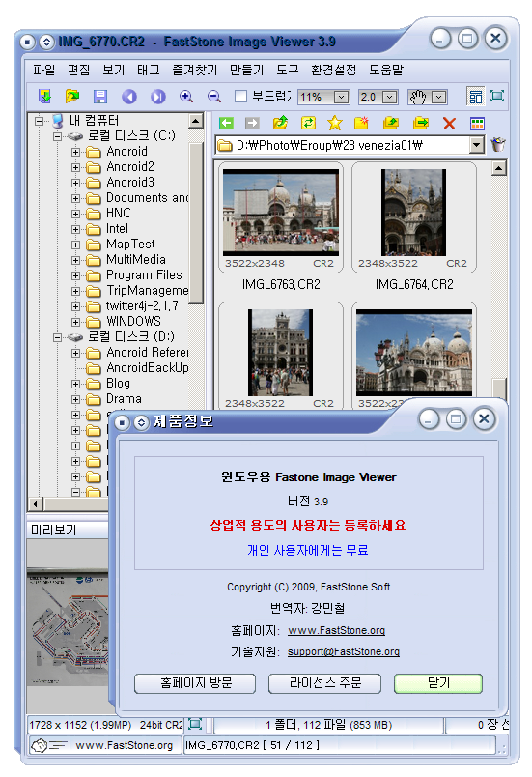Click the open file folder toolbar icon
Image resolution: width=532 pixels, height=777 pixels.
(72, 96)
